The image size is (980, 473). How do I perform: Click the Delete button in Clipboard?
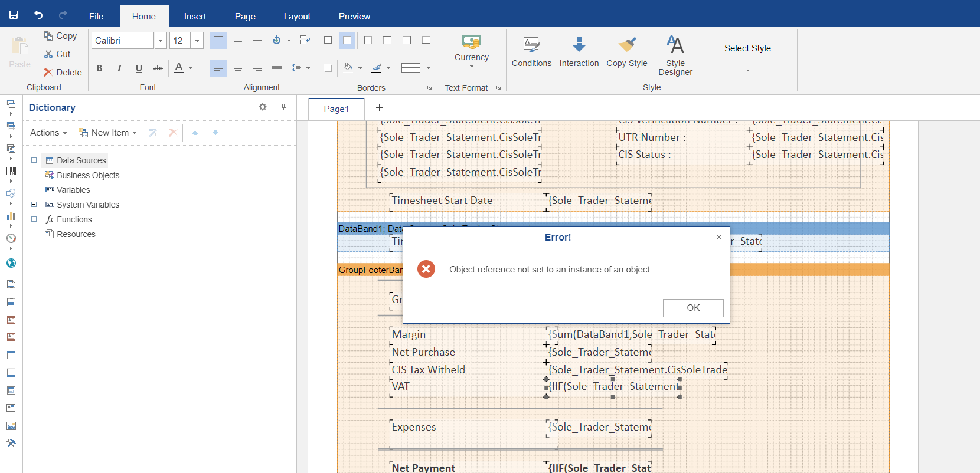[63, 73]
